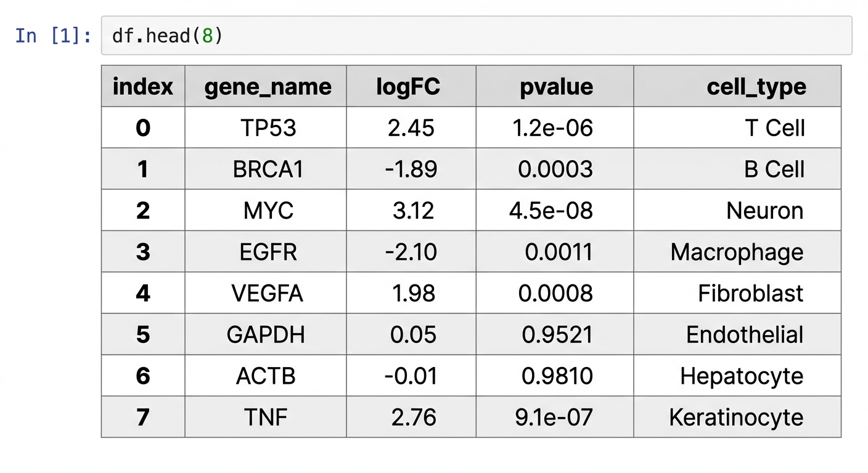Select the TNF gene cell
868x473 pixels.
coord(266,417)
